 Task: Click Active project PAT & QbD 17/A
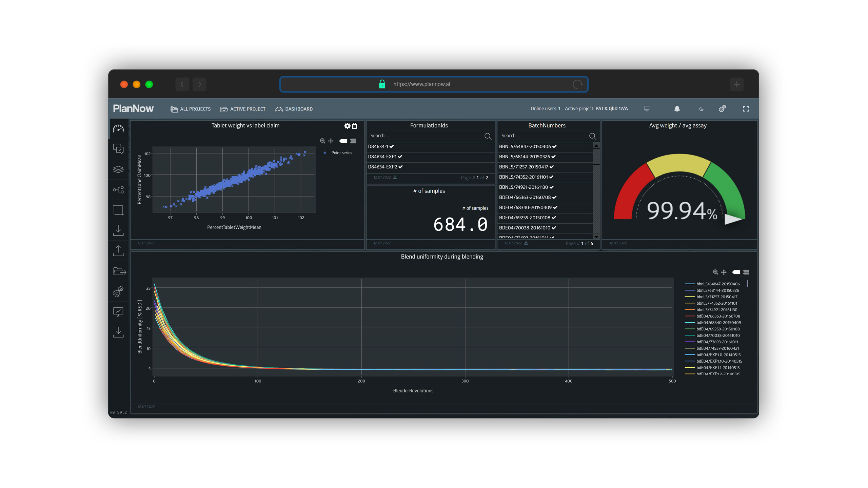(596, 108)
